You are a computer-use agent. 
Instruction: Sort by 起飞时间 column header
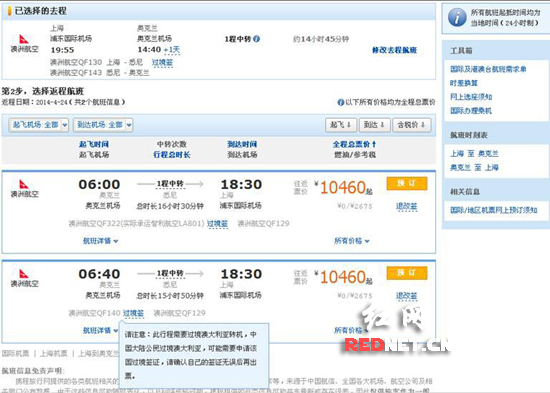94,144
